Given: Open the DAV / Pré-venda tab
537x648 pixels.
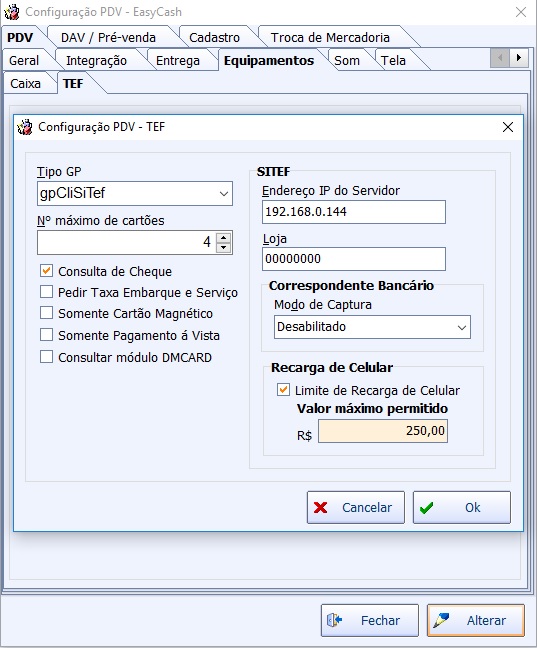Looking at the screenshot, I should (108, 38).
